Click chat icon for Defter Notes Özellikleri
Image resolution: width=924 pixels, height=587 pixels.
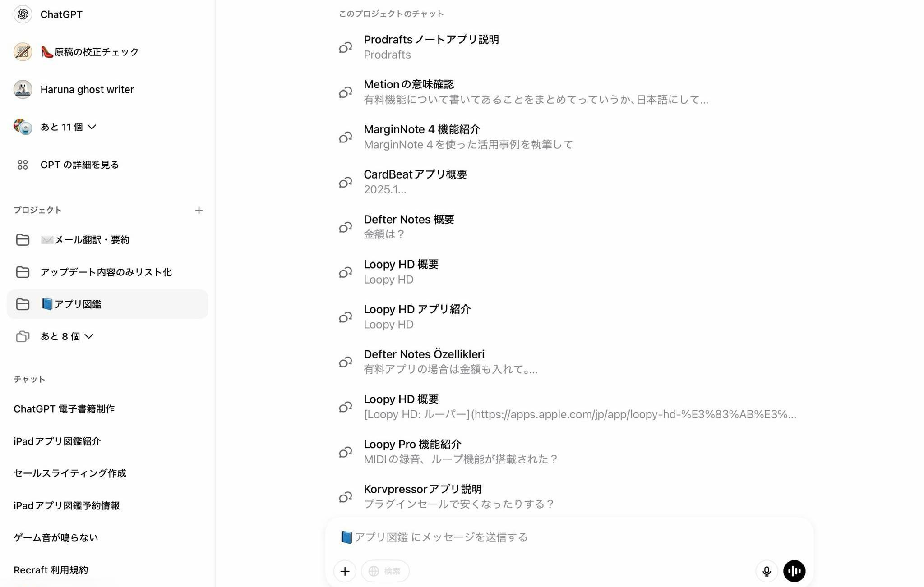coord(346,362)
